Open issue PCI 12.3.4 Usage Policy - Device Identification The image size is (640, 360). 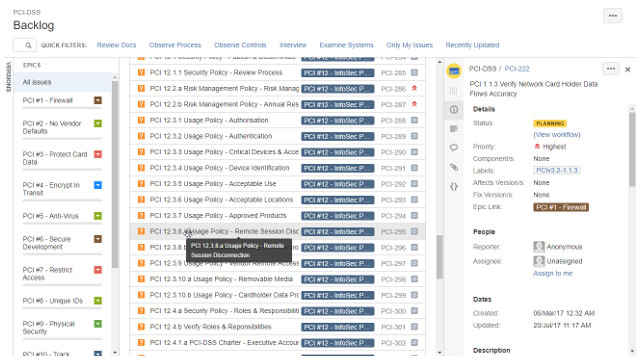pyautogui.click(x=219, y=168)
